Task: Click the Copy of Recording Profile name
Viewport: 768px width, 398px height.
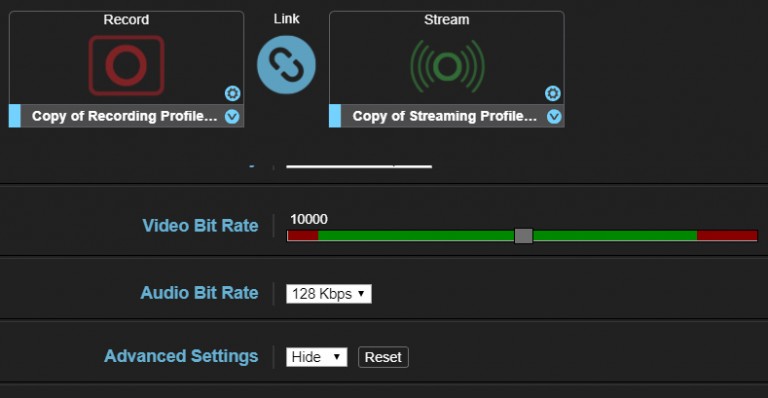Action: [x=124, y=116]
